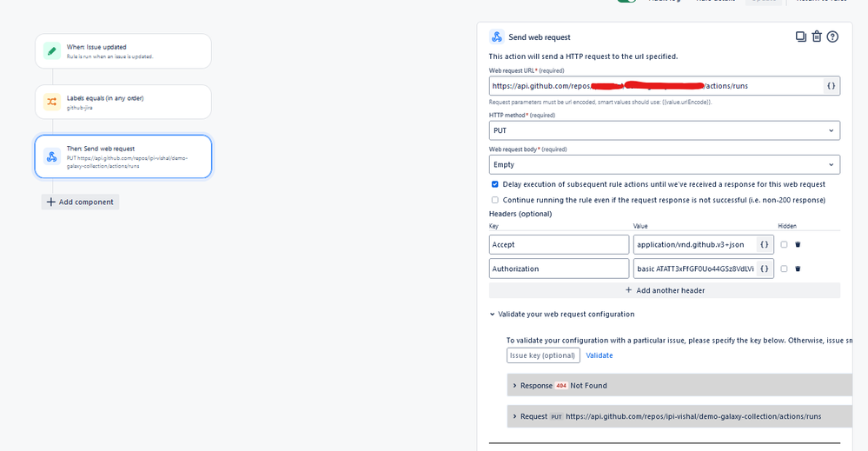The height and width of the screenshot is (451, 868).
Task: Open the Web request body dropdown showing Empty
Action: (x=665, y=165)
